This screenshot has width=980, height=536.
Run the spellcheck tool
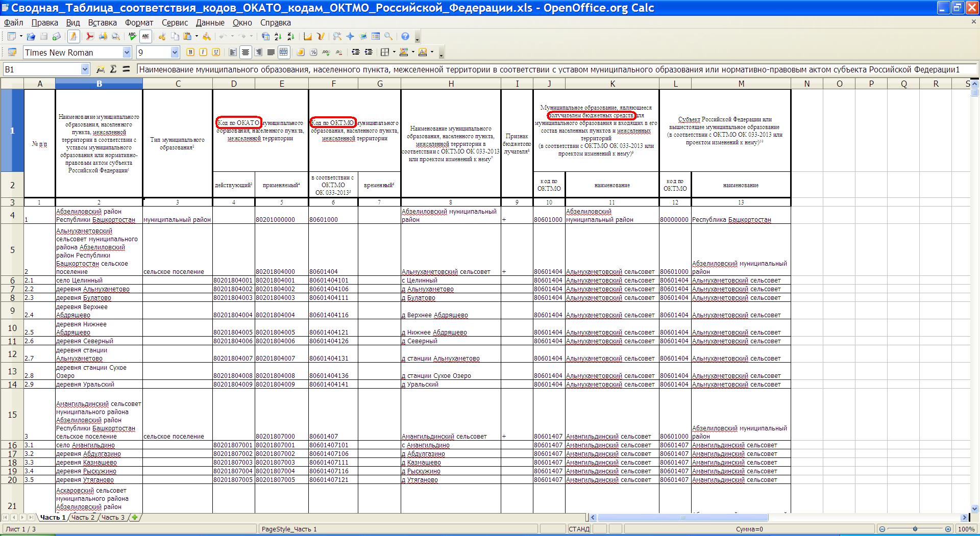(132, 36)
